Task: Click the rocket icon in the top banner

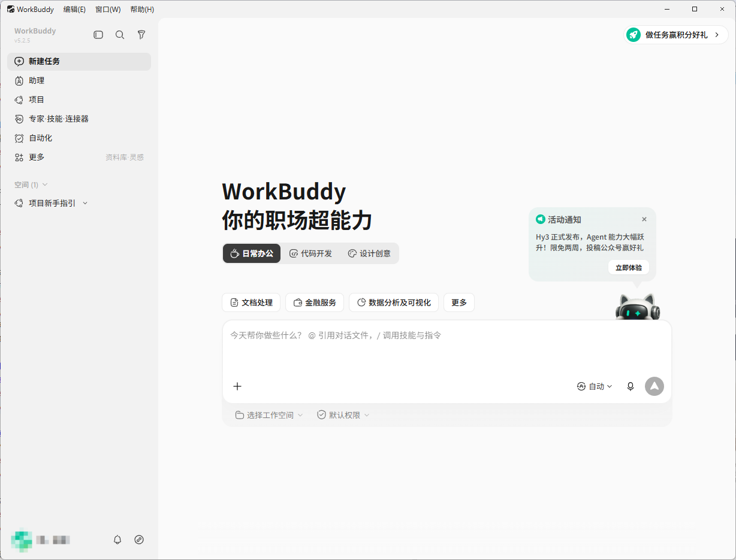Action: [x=634, y=35]
